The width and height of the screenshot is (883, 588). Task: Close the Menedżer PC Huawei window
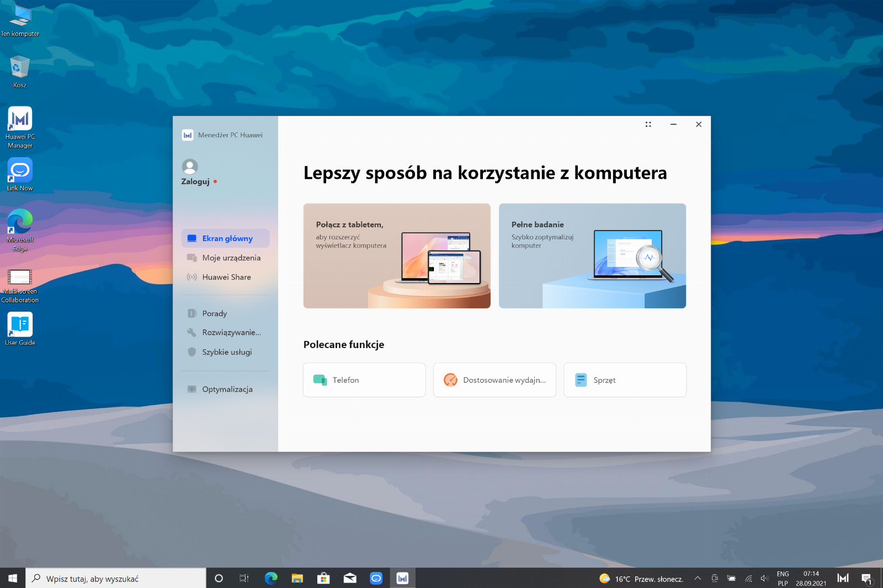pyautogui.click(x=699, y=124)
